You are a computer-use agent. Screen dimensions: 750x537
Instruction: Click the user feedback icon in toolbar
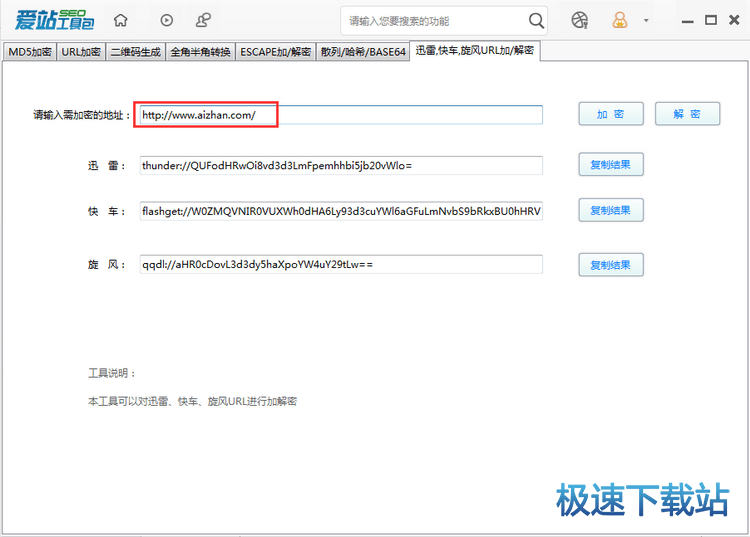click(x=203, y=20)
